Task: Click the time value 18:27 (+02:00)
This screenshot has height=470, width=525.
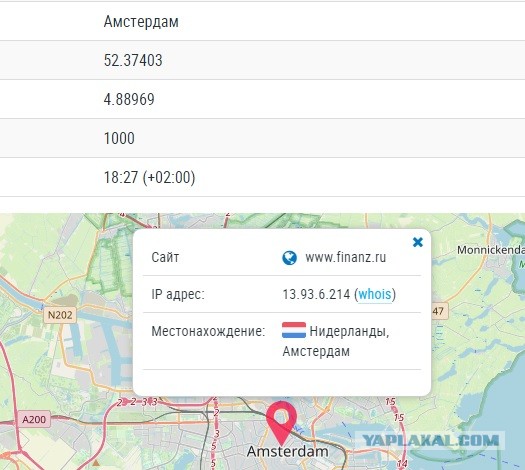Action: tap(149, 177)
